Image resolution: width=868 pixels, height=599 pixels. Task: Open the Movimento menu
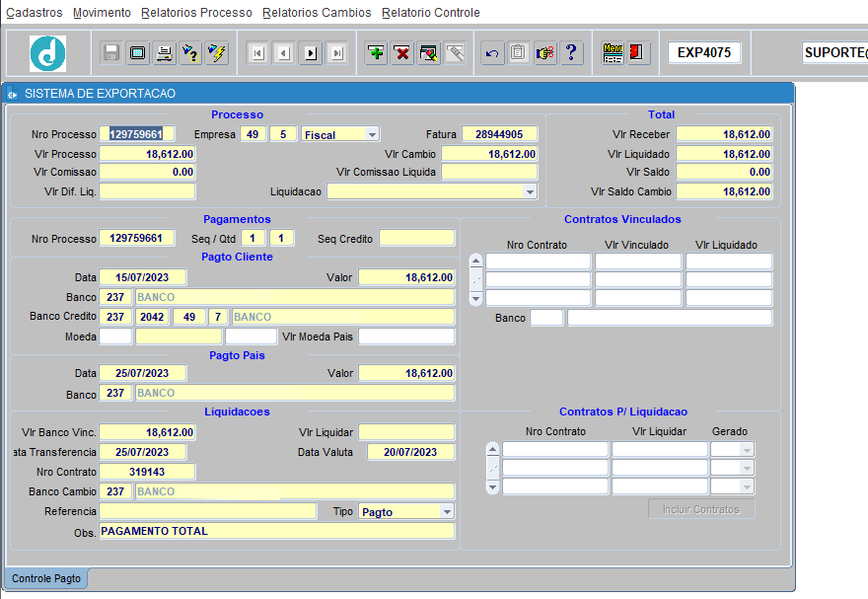[x=102, y=12]
